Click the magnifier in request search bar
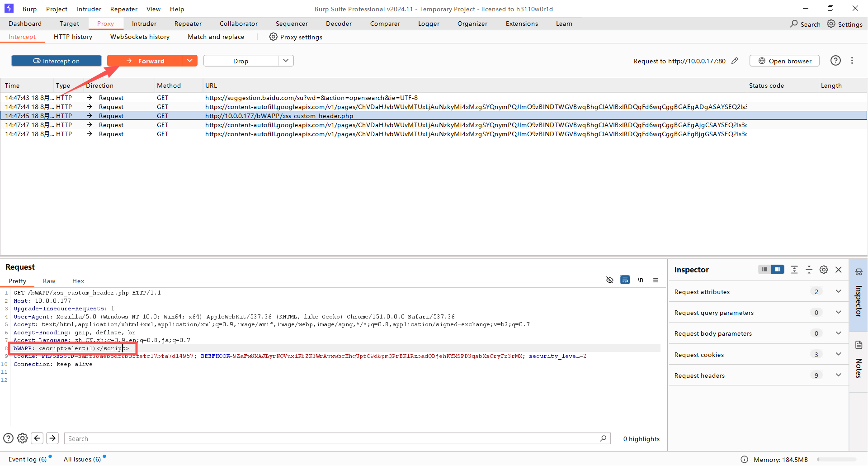868x466 pixels. (603, 438)
